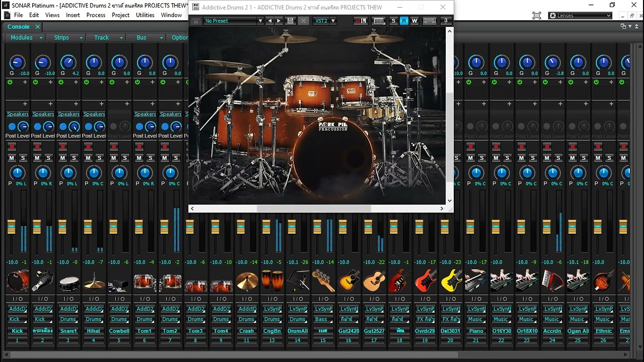The width and height of the screenshot is (644, 362).
Task: Click the ACT learn BL icon
Action: click(360, 21)
